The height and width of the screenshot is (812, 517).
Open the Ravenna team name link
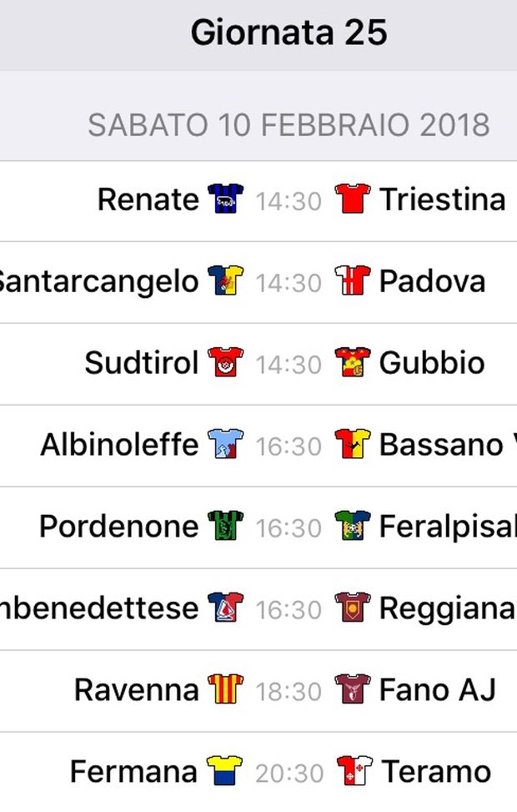pyautogui.click(x=137, y=690)
